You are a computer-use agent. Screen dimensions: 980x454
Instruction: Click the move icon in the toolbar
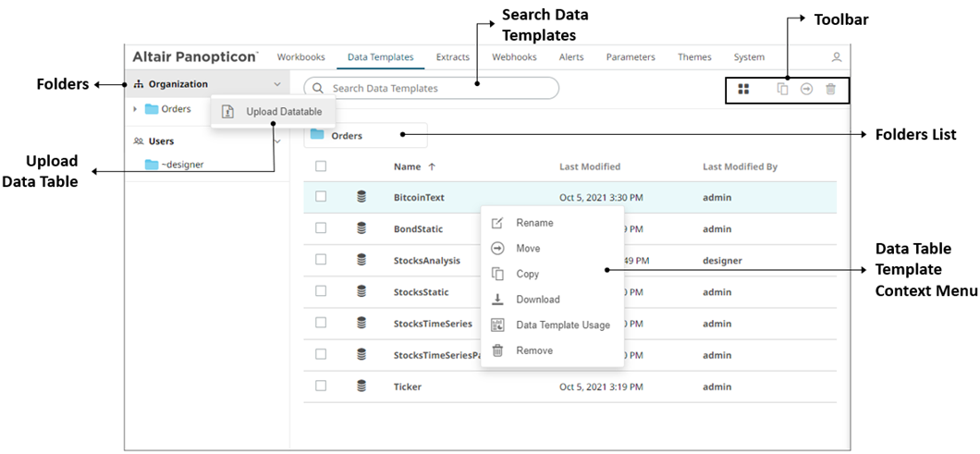coord(806,89)
